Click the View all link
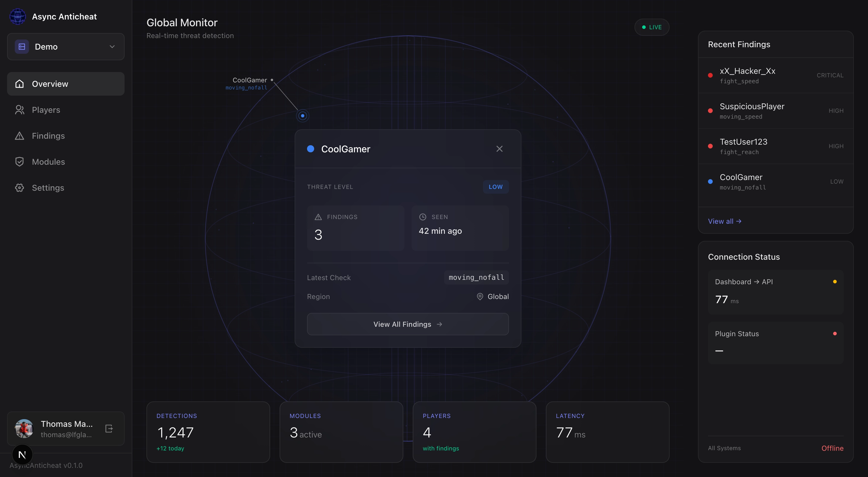 point(725,221)
